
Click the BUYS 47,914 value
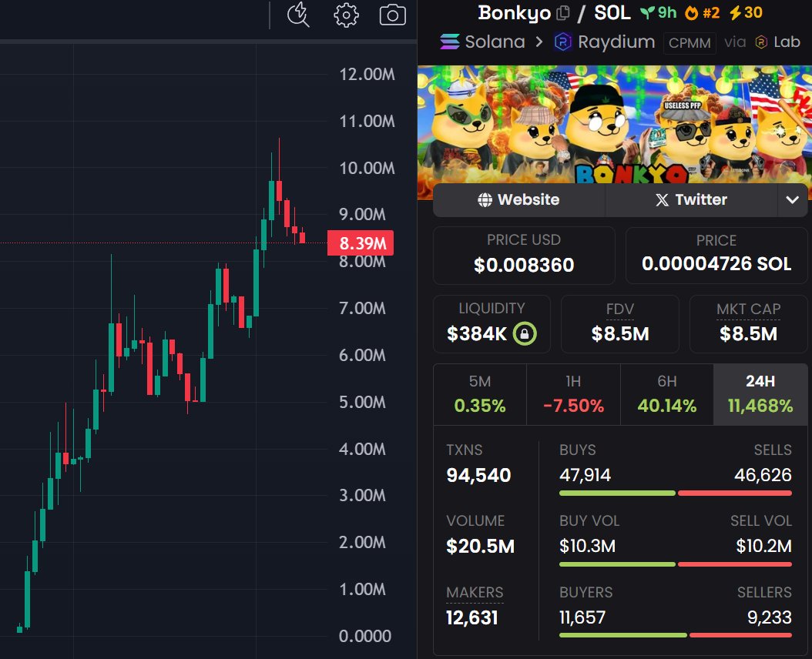[x=586, y=475]
